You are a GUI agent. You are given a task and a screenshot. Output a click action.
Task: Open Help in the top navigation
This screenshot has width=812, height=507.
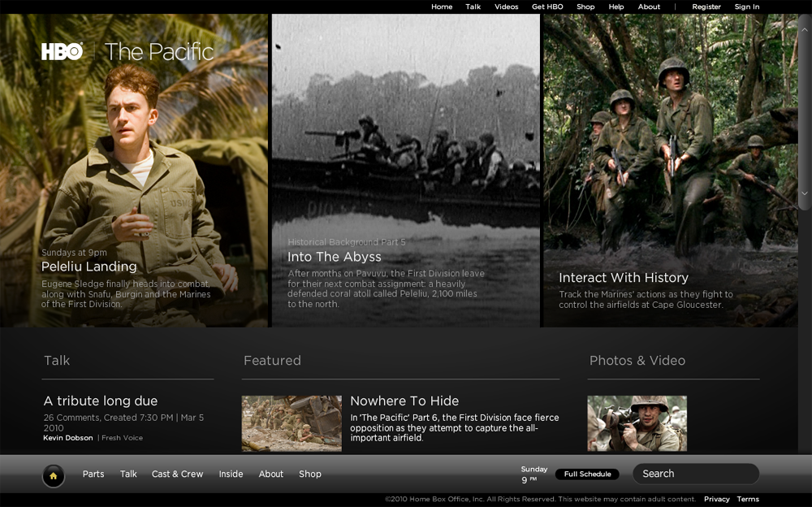(615, 6)
